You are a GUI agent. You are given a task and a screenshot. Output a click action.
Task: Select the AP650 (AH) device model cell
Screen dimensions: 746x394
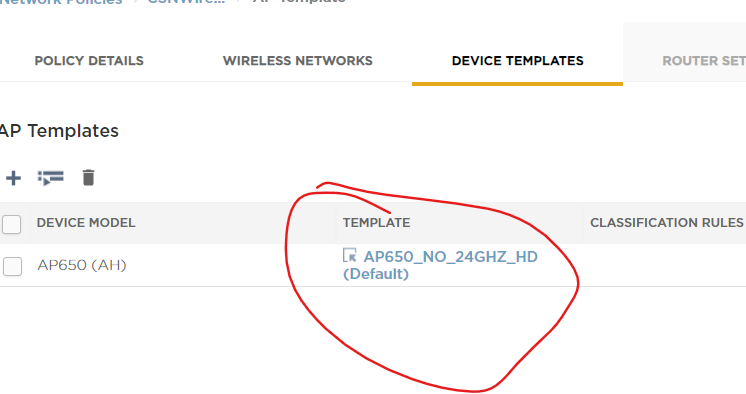[82, 265]
